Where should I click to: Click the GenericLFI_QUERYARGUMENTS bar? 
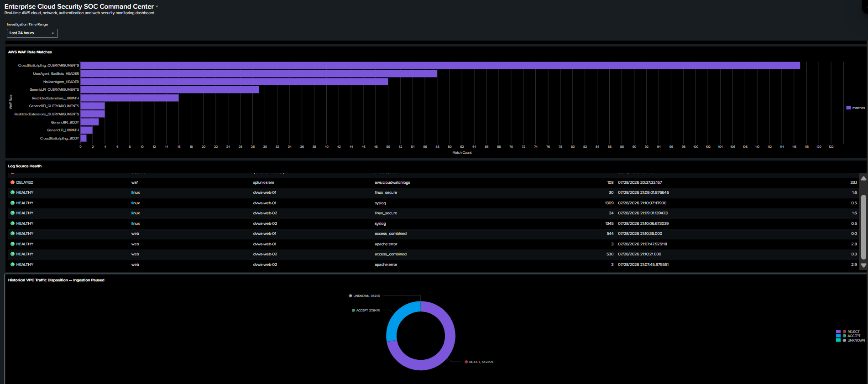pos(169,90)
